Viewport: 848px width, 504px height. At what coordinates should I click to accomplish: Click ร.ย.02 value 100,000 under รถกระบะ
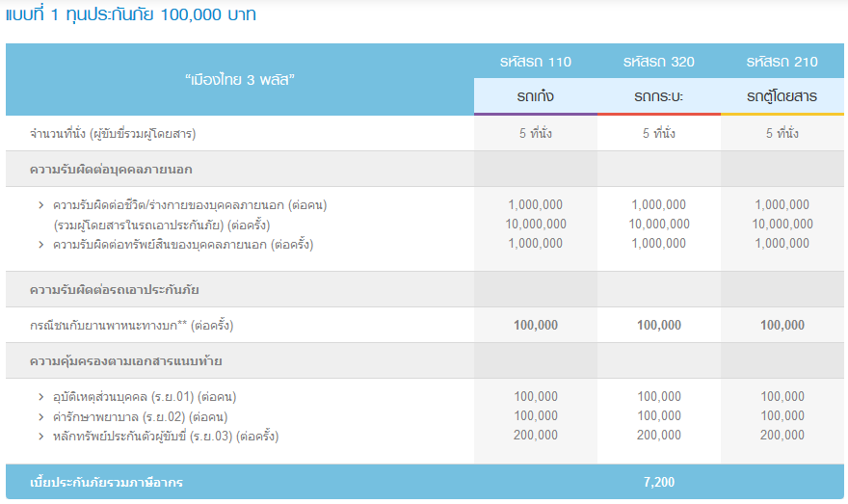(659, 416)
